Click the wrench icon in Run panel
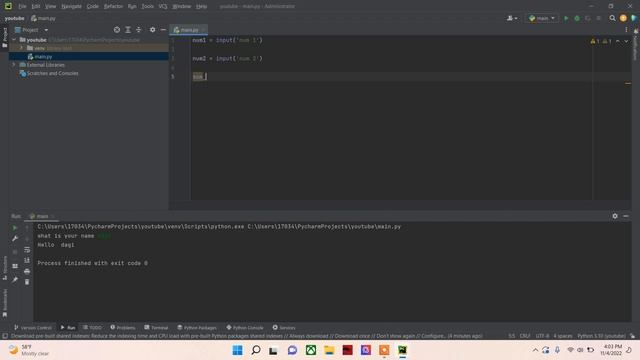The width and height of the screenshot is (640, 360). [15, 239]
